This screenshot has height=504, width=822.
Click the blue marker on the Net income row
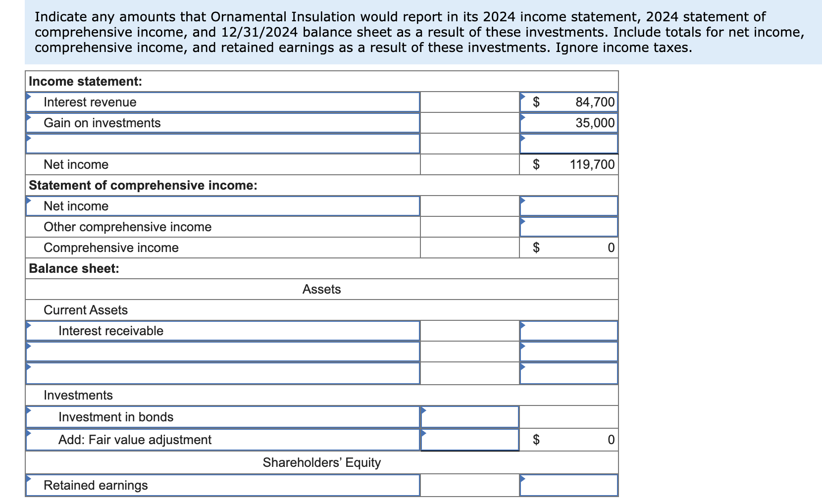point(29,201)
